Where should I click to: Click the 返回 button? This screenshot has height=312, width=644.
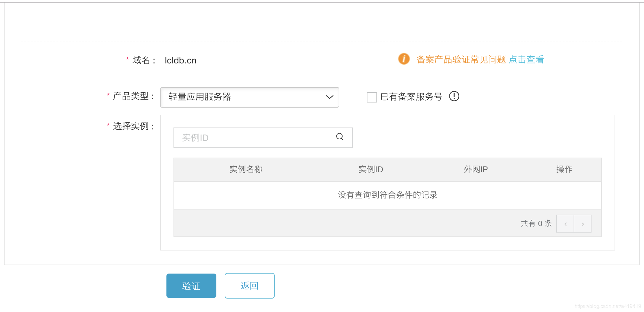(250, 286)
